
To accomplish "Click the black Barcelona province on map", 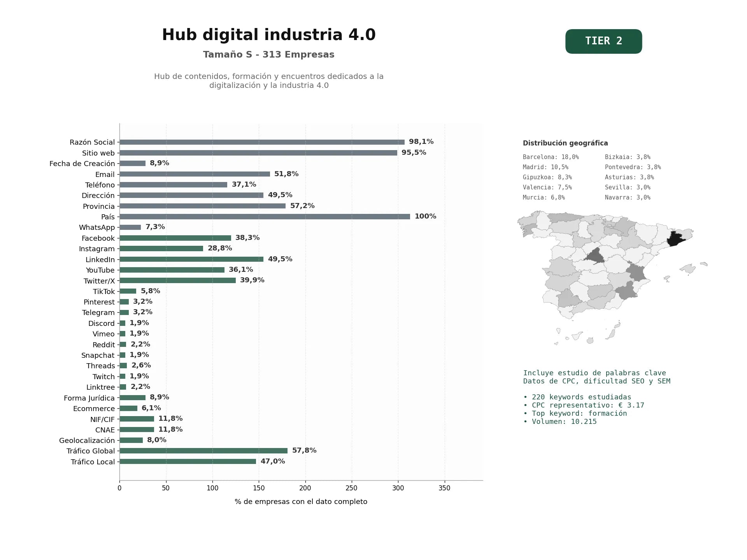I will (x=676, y=239).
